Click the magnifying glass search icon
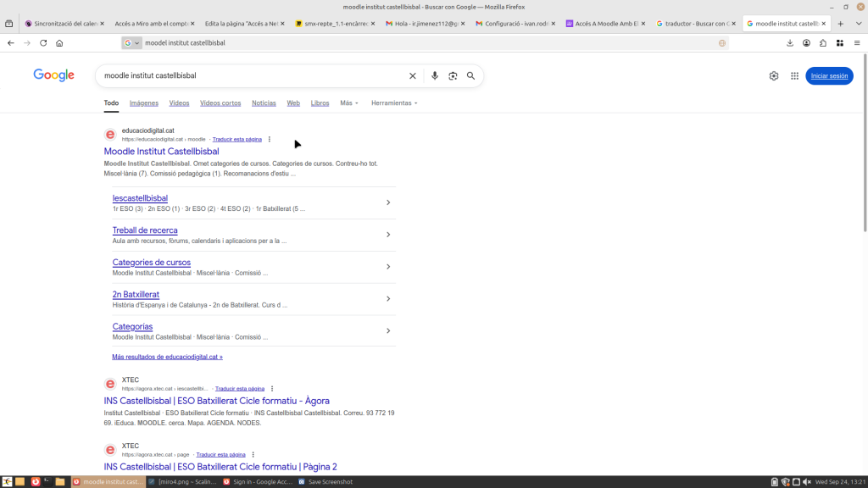The height and width of the screenshot is (488, 868). coord(470,75)
